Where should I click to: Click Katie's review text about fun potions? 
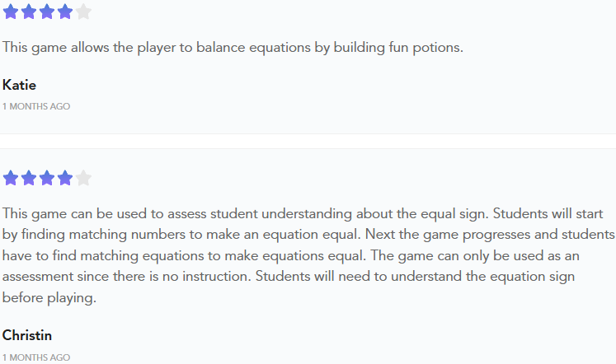(x=233, y=48)
